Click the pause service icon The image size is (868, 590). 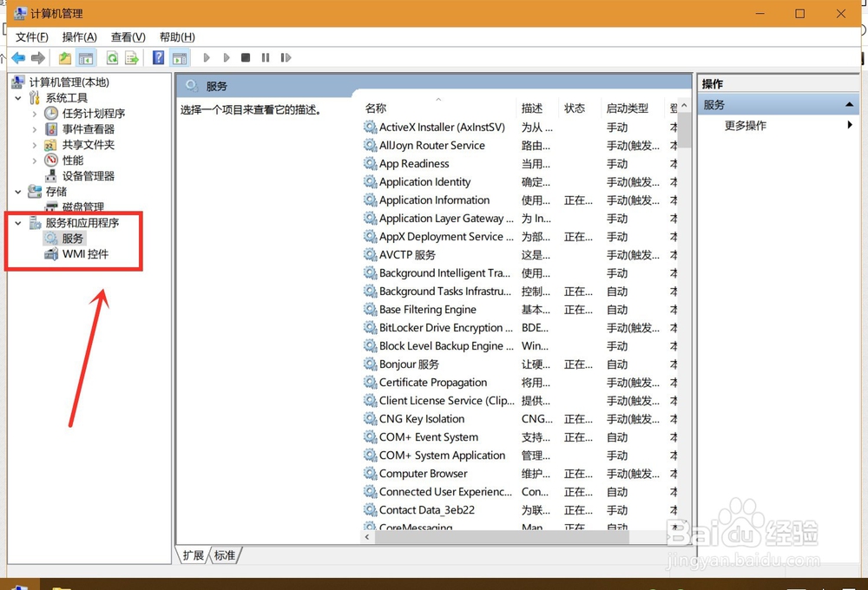tap(266, 57)
